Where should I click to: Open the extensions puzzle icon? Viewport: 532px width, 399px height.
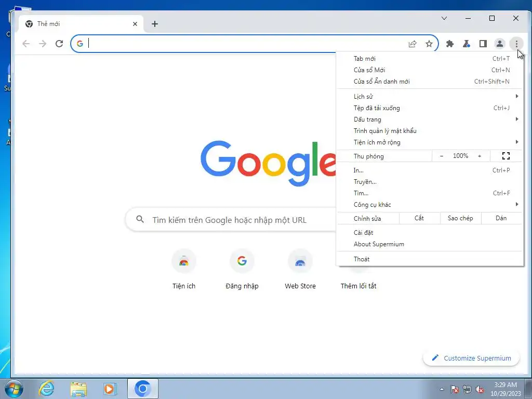point(450,44)
